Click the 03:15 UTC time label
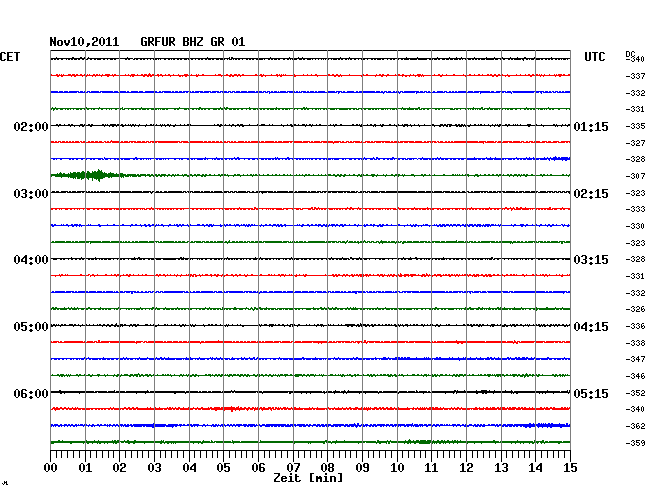The width and height of the screenshot is (650, 494). pos(591,260)
